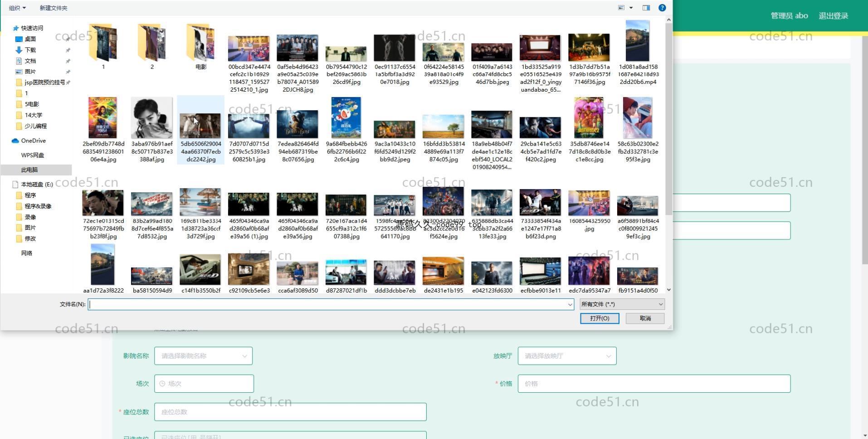868x439 pixels.
Task: Select 快速访问 in navigation pane
Action: (x=32, y=28)
